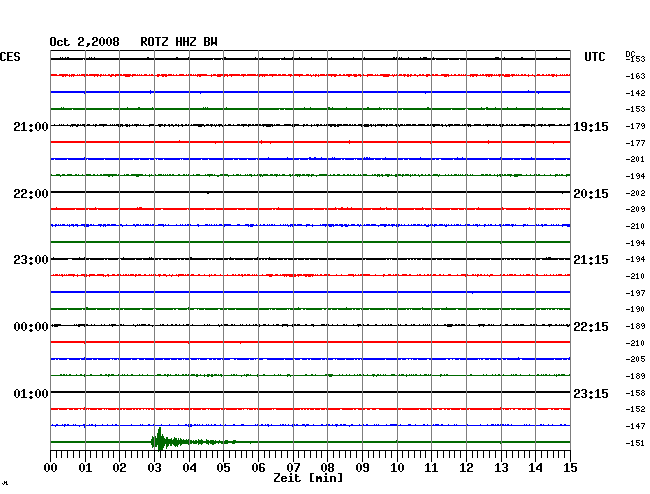Click the UTC time label "22:15"

coord(591,327)
